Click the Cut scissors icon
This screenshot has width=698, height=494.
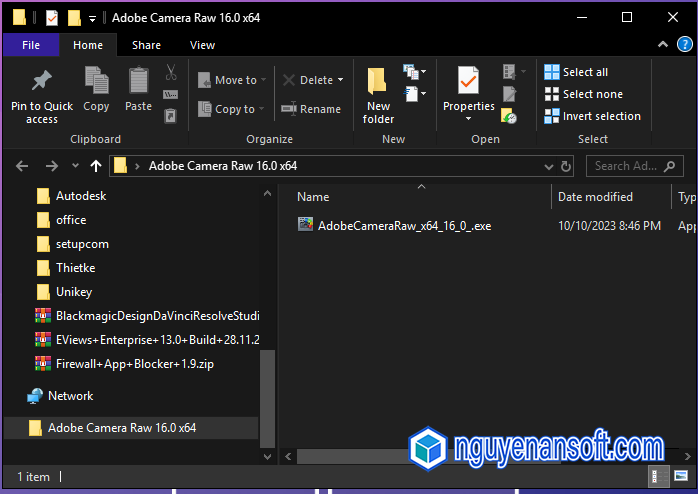(x=171, y=73)
